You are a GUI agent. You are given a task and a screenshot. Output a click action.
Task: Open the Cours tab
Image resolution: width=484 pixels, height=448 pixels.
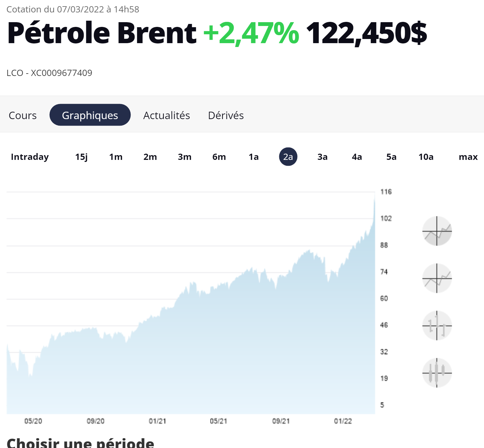[23, 115]
